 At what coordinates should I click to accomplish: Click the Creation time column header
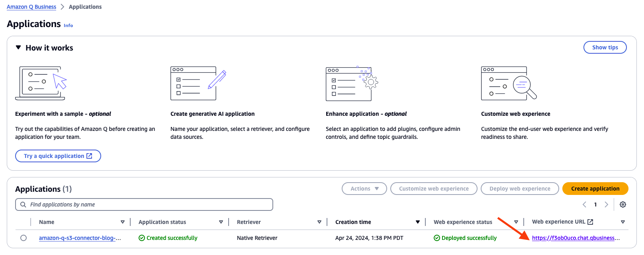[353, 222]
